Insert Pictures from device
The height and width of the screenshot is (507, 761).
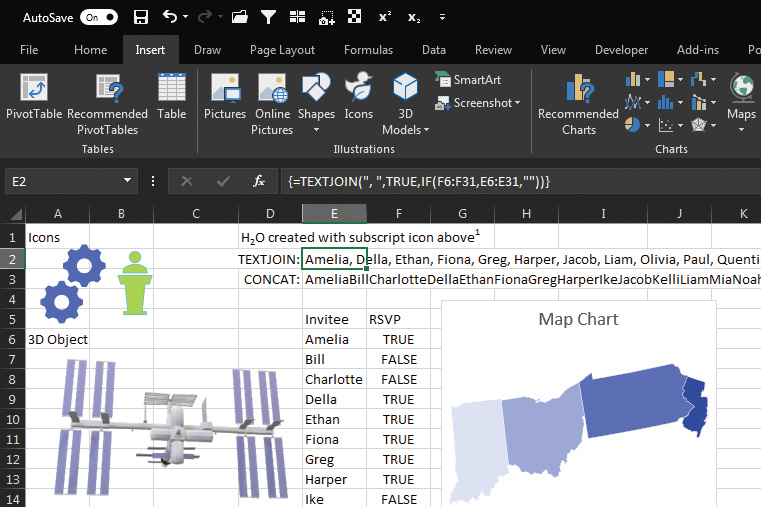point(225,96)
